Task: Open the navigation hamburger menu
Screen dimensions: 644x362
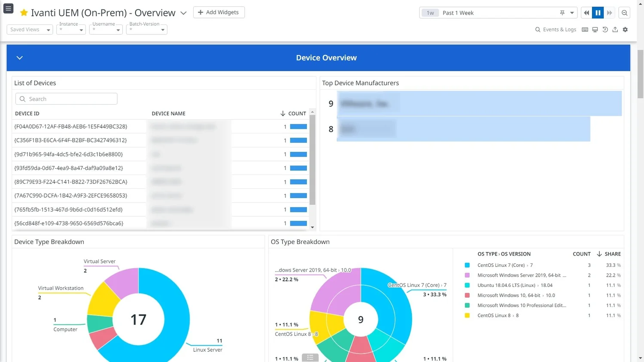Action: [8, 8]
